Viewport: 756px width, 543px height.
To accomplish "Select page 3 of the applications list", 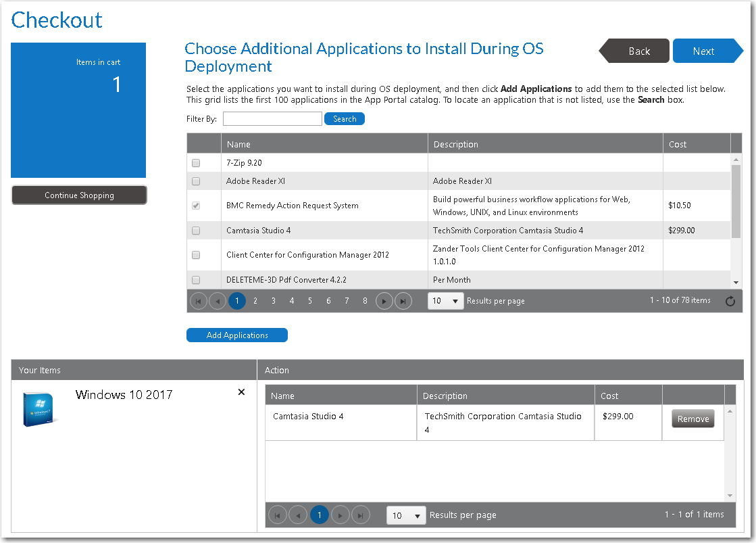I will pos(273,301).
